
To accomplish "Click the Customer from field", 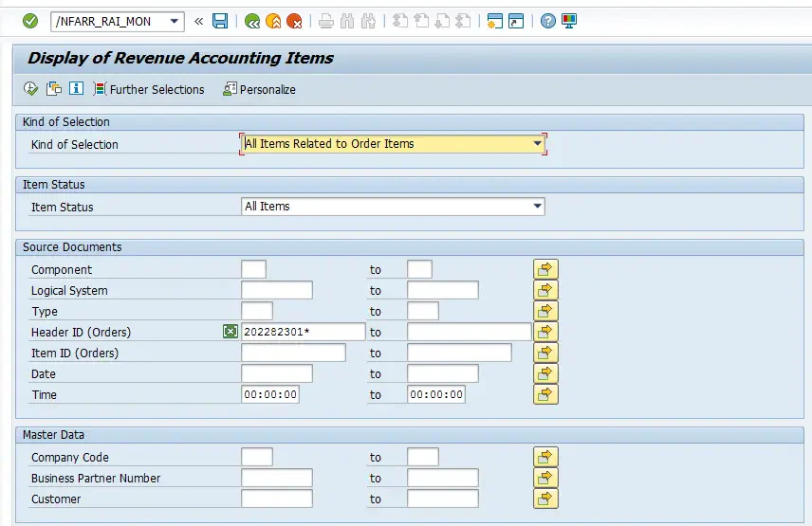I will pos(277,499).
